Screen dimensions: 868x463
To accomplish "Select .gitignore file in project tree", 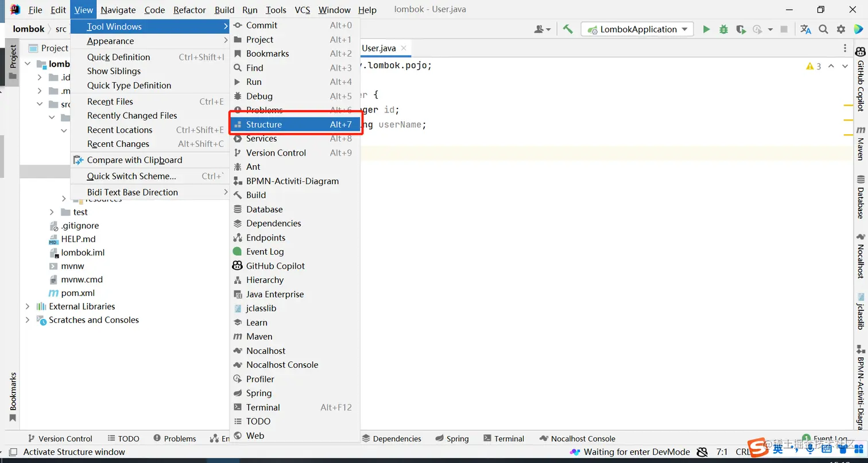I will [74, 225].
